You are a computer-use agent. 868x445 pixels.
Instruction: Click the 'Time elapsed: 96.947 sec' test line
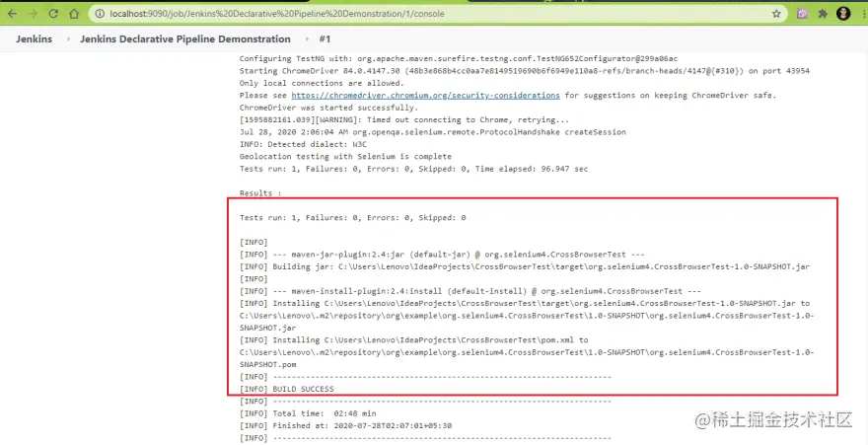click(414, 169)
